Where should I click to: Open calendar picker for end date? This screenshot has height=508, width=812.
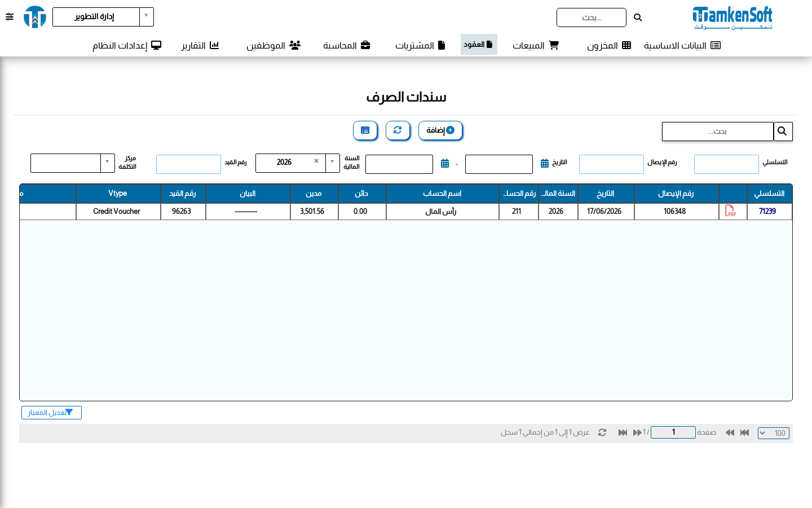point(445,163)
